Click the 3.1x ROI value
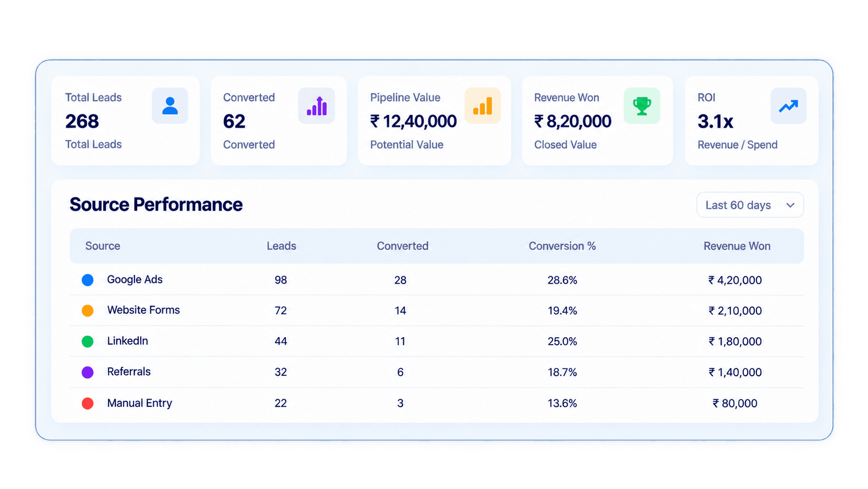Screen dimensions: 868x489 coord(715,122)
